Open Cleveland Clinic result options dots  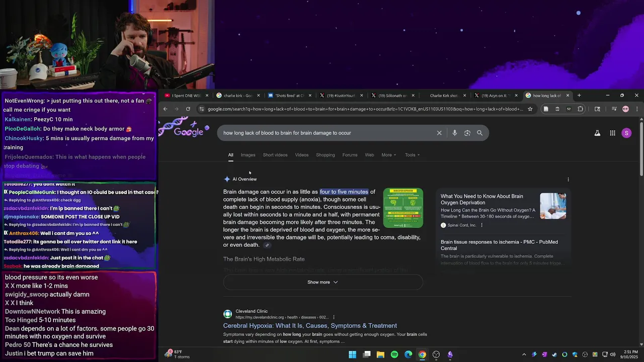(x=334, y=317)
